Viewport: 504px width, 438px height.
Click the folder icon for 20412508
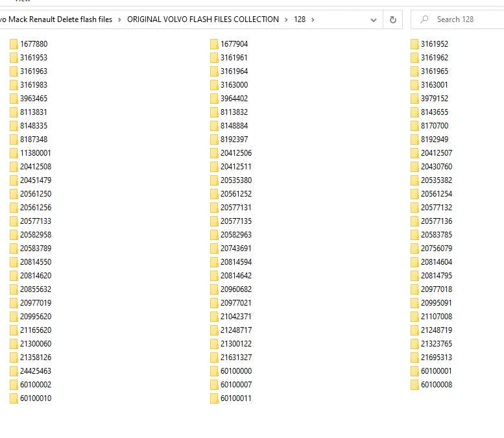pyautogui.click(x=14, y=167)
